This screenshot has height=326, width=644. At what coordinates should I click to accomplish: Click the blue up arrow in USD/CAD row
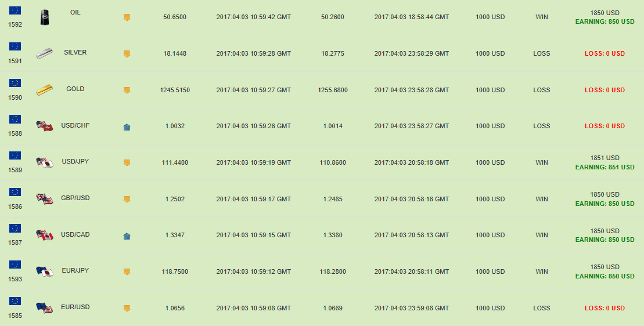click(127, 236)
